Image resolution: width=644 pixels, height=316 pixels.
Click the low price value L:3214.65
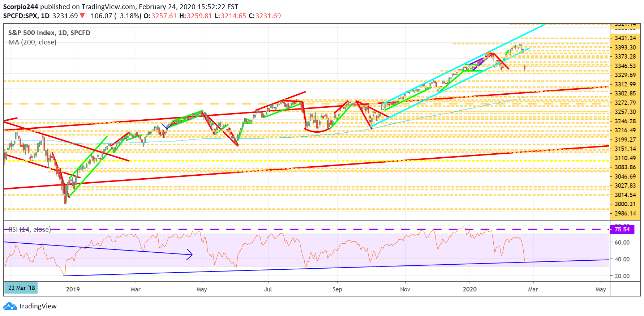(230, 16)
